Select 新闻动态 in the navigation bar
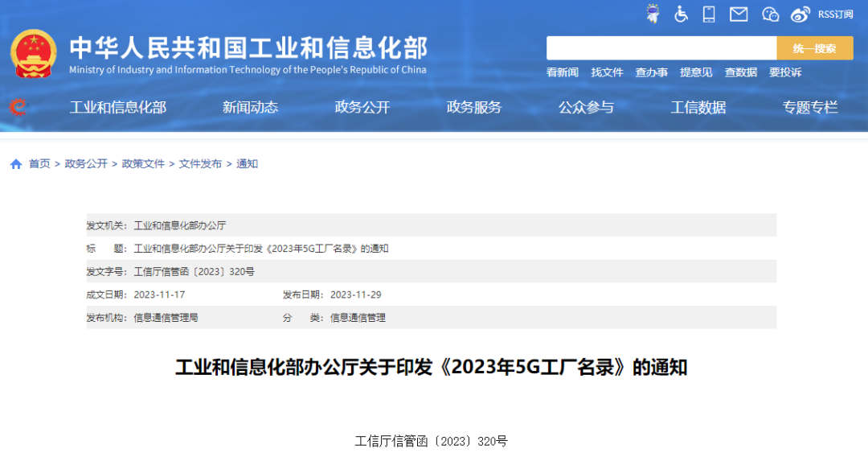 click(x=250, y=107)
